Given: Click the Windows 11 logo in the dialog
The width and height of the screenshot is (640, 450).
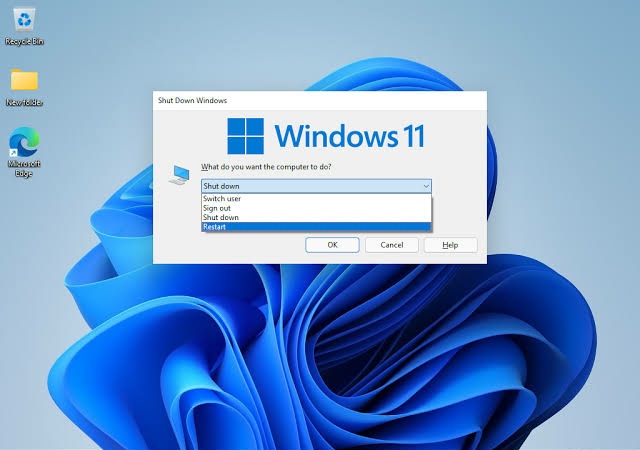Looking at the screenshot, I should click(326, 136).
